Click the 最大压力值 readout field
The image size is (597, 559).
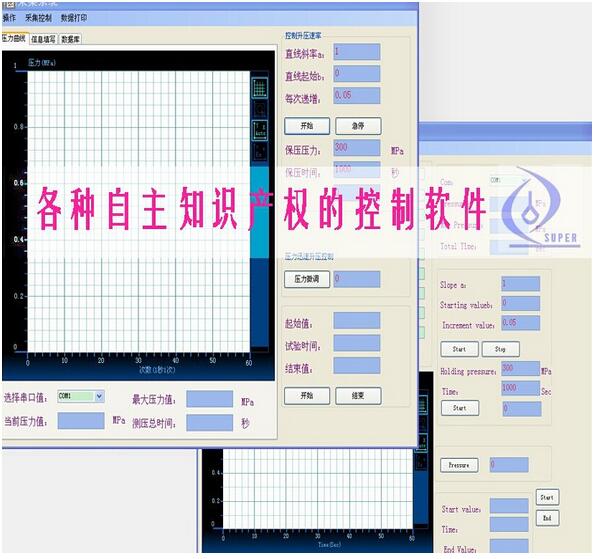point(209,399)
